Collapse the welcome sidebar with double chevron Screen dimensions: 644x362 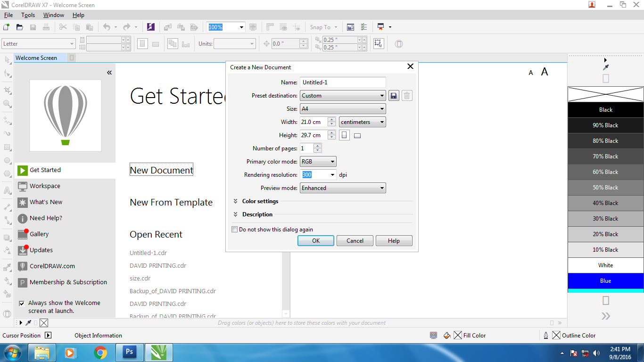coord(109,73)
